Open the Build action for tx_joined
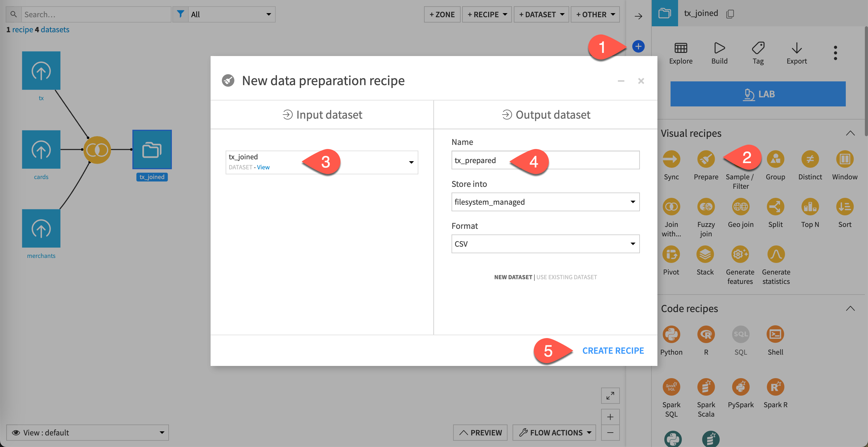The height and width of the screenshot is (447, 868). pos(719,52)
